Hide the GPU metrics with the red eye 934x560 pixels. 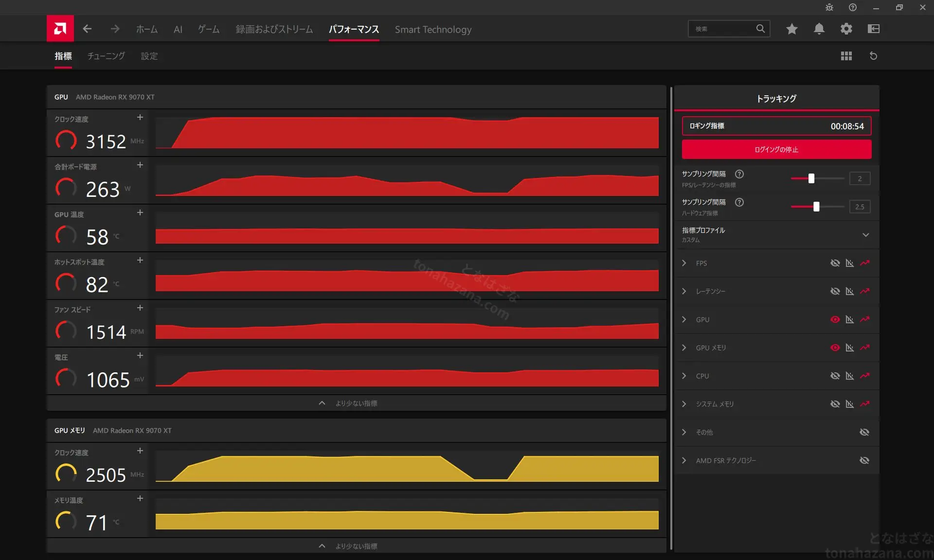pos(835,319)
